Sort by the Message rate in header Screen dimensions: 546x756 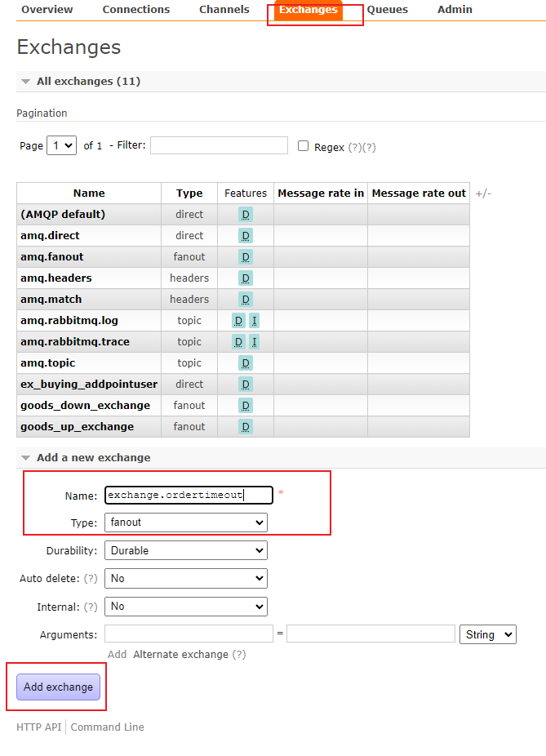(321, 193)
